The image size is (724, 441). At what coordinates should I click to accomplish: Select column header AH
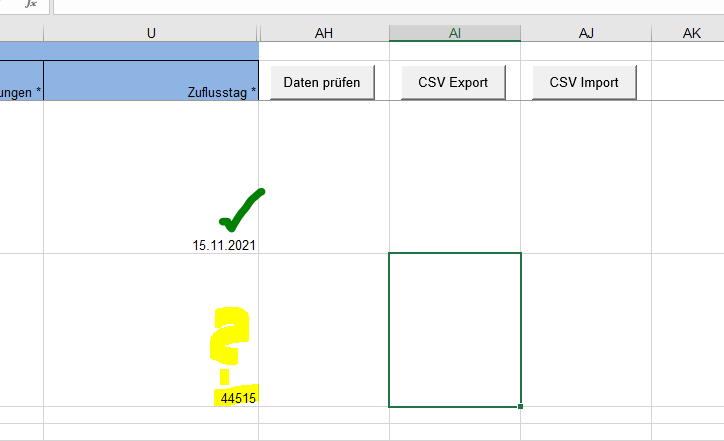click(324, 33)
